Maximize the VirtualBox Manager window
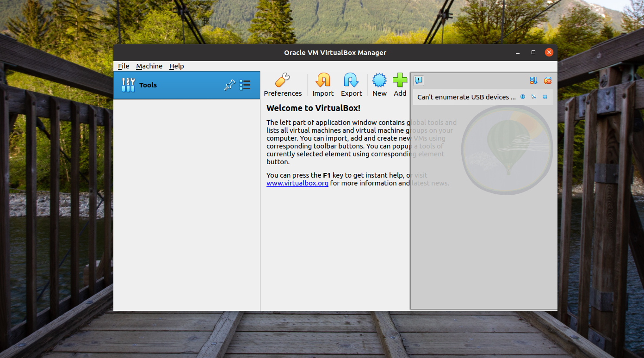This screenshot has height=358, width=644. (x=533, y=52)
